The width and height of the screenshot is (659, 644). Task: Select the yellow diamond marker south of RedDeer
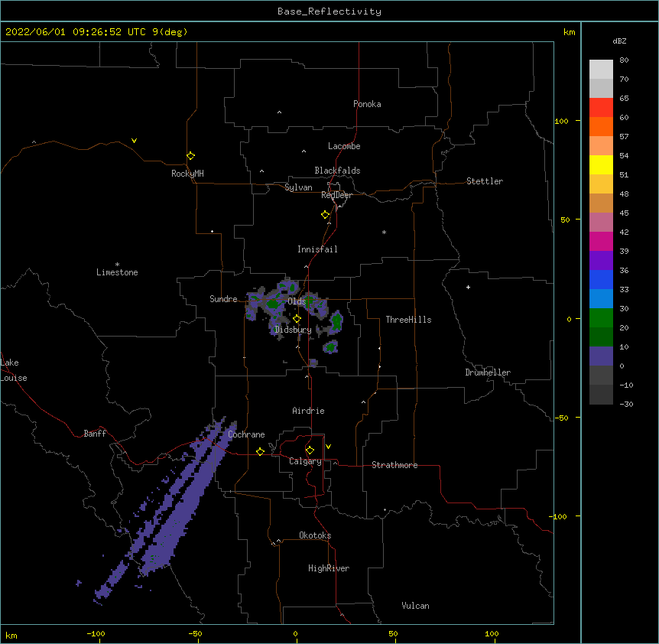tap(326, 215)
